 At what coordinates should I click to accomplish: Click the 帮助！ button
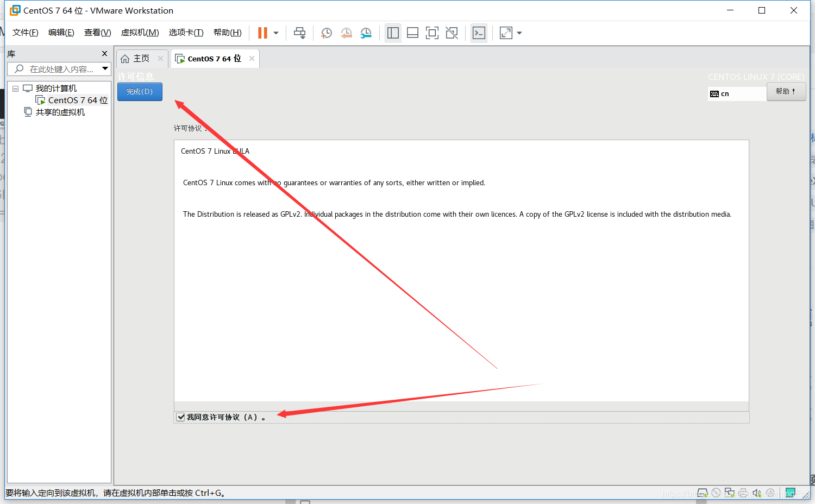coord(786,92)
